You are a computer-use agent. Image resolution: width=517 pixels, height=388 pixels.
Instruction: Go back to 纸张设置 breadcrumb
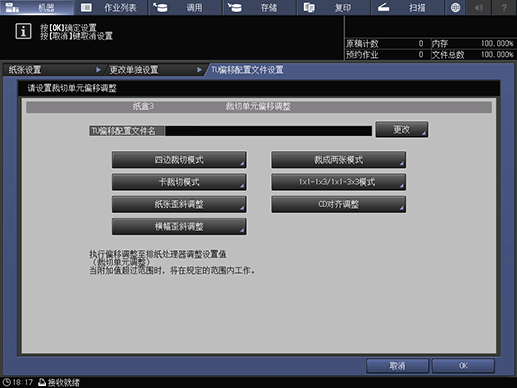coord(53,70)
